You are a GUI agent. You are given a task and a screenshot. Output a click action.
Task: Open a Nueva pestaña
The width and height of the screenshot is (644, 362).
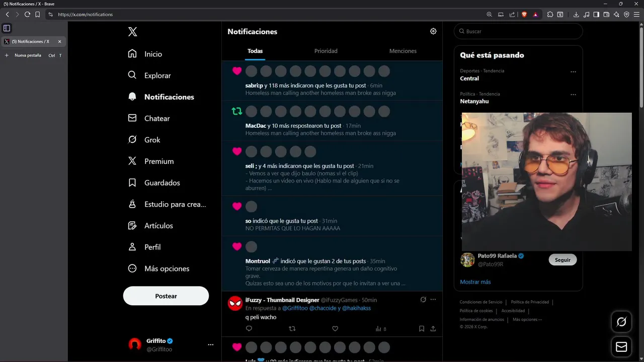click(33, 55)
